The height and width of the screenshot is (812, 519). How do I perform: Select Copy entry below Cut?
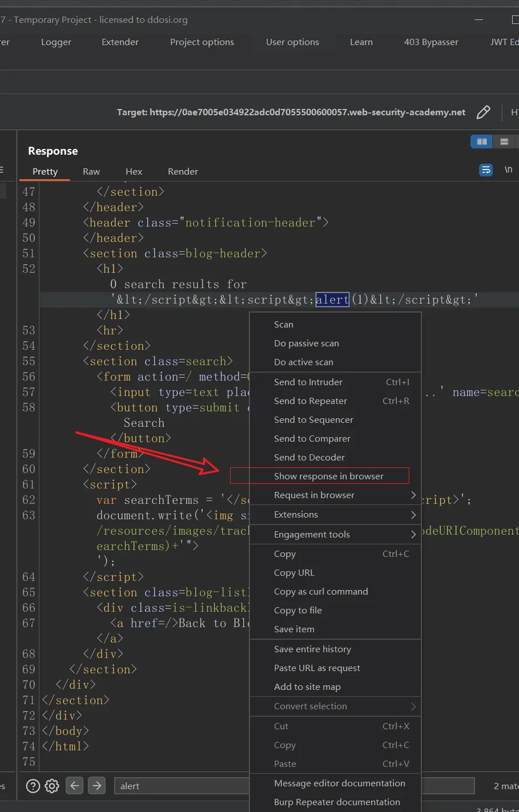tap(336, 745)
